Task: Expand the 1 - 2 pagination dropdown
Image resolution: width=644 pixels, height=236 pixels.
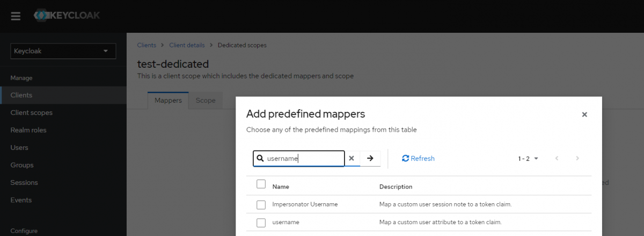Action: point(528,159)
